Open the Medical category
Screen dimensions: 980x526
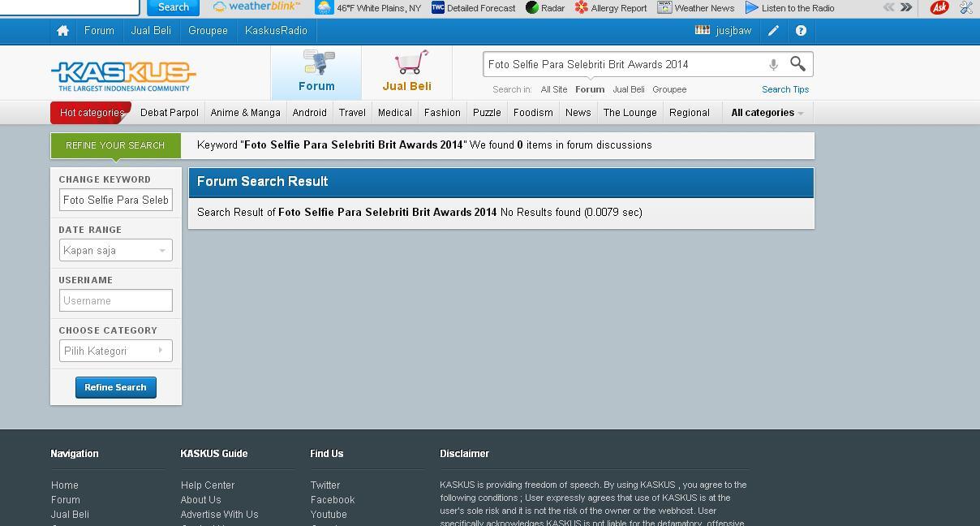[395, 113]
